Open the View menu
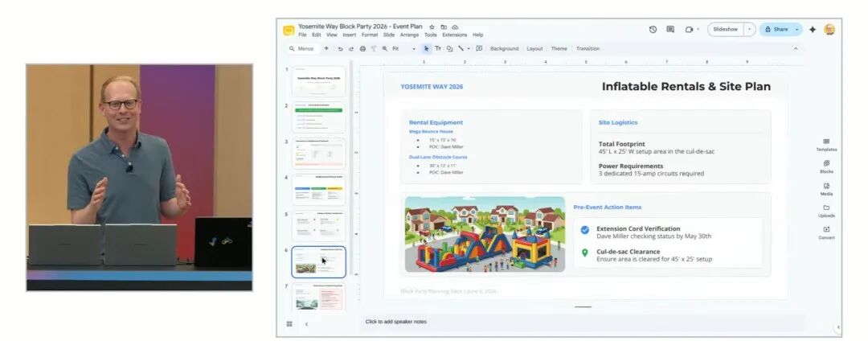868x341 pixels. [332, 35]
